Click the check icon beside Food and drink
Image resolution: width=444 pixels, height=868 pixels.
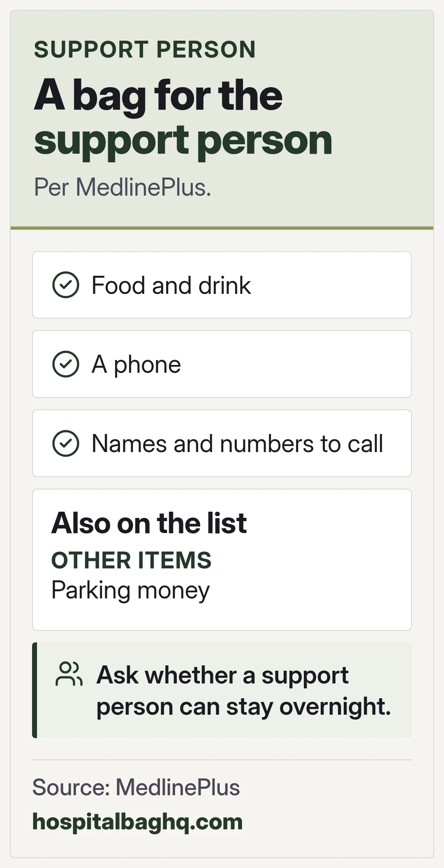(66, 285)
